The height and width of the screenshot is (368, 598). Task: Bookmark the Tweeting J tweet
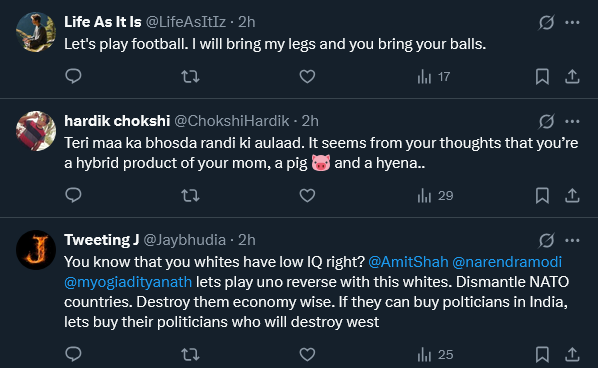[x=542, y=354]
